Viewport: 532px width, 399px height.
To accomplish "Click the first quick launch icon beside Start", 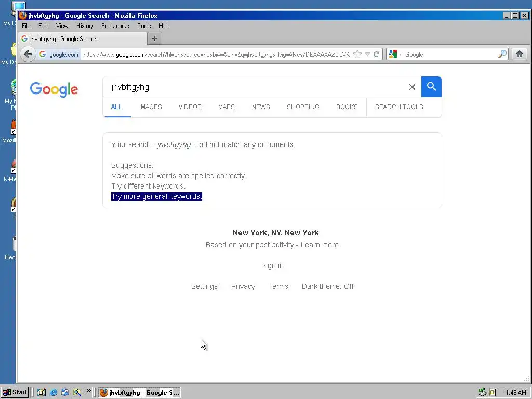I will pyautogui.click(x=42, y=392).
